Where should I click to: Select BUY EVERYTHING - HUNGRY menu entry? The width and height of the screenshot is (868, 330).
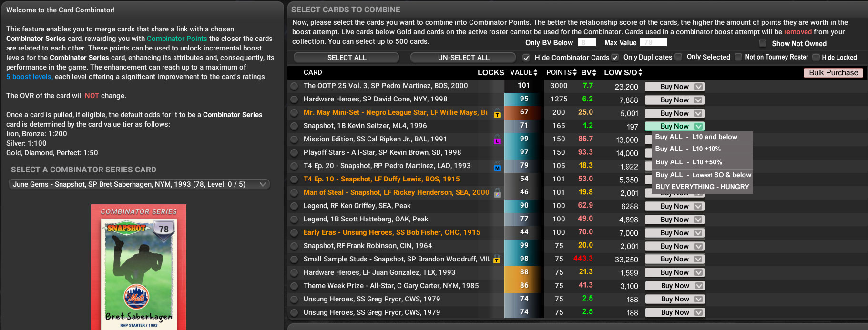[702, 187]
